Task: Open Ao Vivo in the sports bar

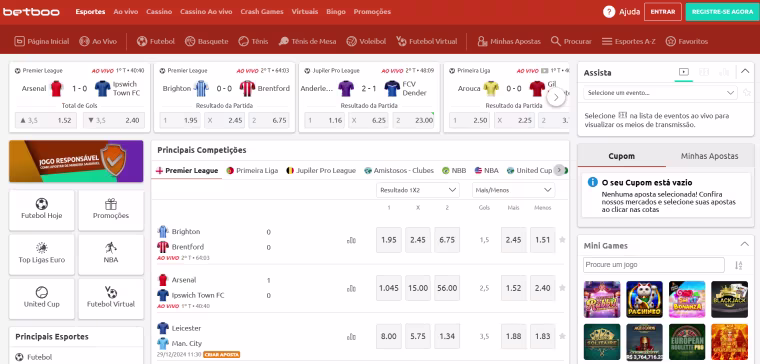Action: (98, 41)
